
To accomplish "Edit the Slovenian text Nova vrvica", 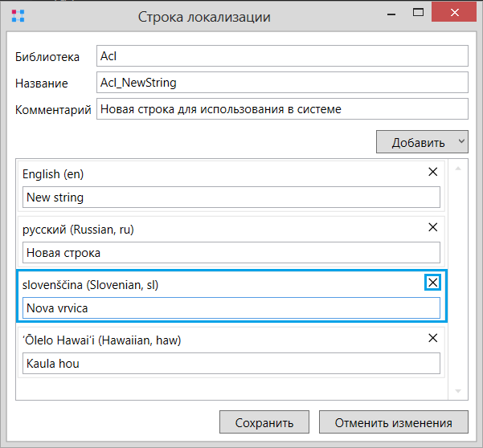I will [x=231, y=307].
